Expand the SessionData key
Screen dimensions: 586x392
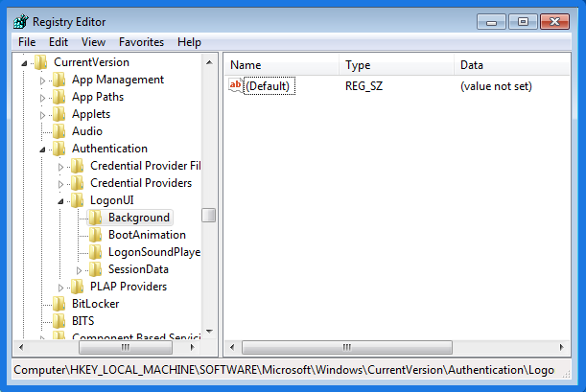click(79, 270)
